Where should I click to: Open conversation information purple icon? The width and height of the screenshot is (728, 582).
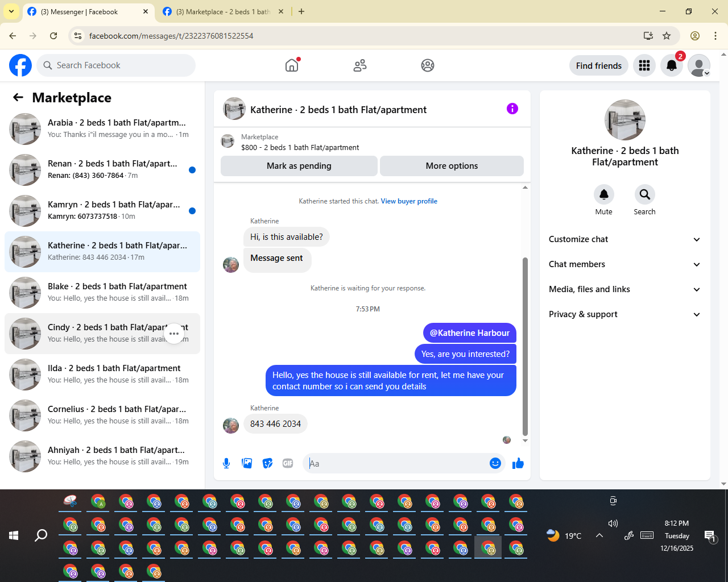click(x=512, y=109)
